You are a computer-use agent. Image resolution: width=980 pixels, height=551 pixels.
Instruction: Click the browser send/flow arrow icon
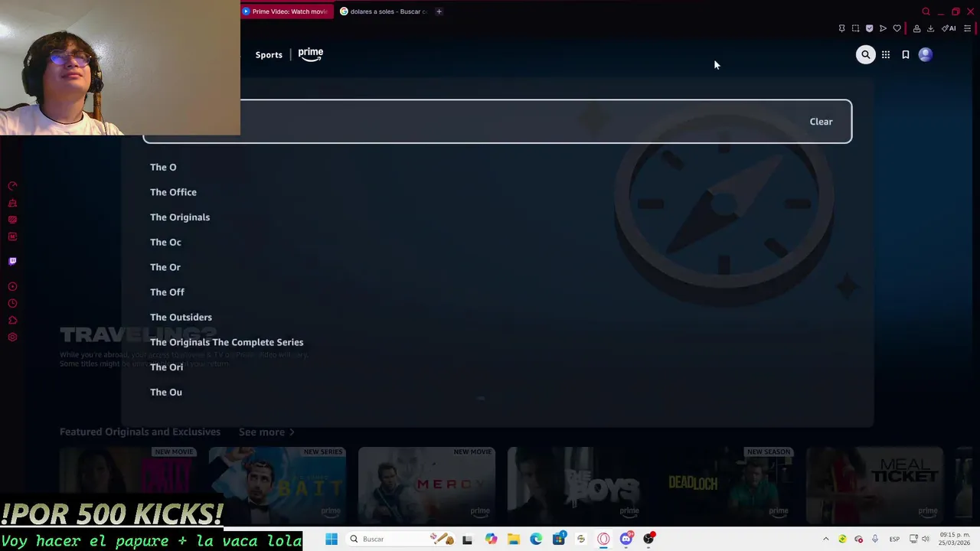883,28
